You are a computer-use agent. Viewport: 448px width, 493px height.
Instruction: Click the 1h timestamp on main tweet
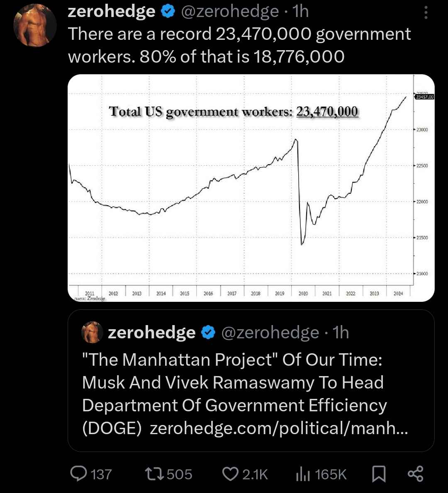pyautogui.click(x=300, y=12)
